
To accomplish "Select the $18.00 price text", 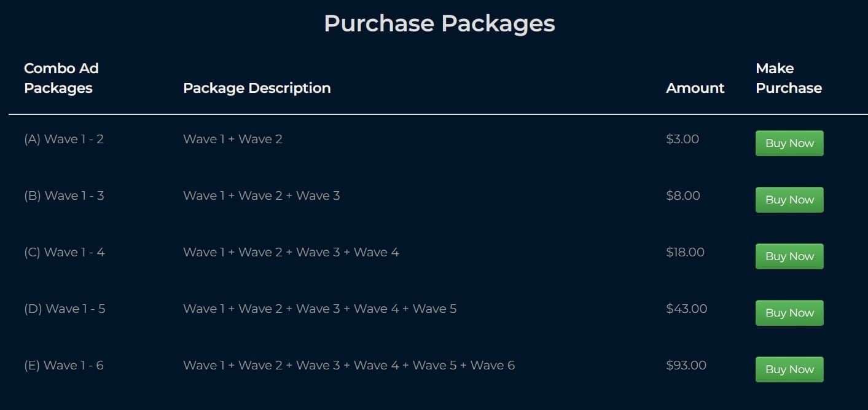I will coord(685,252).
